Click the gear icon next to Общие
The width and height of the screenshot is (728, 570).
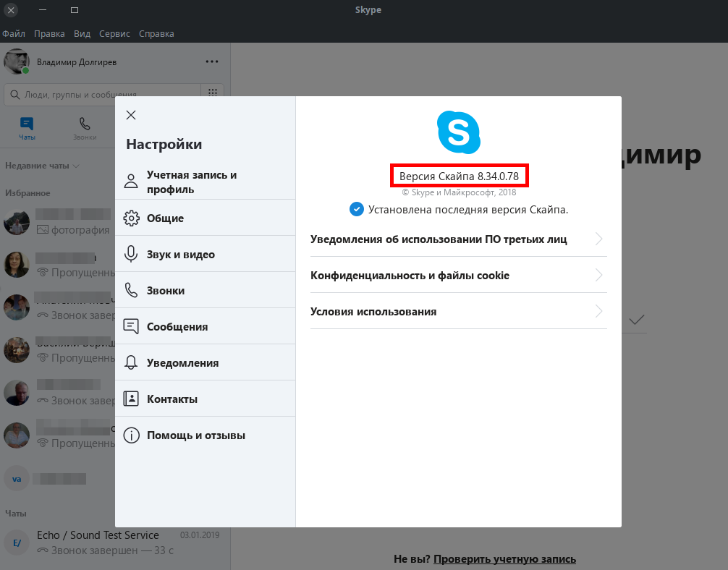pos(132,218)
